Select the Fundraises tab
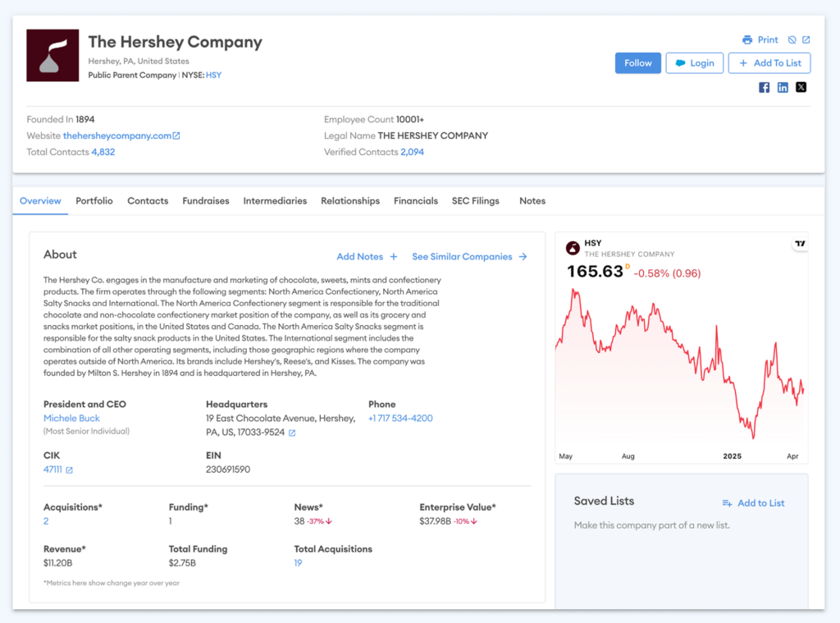The image size is (840, 623). (206, 201)
